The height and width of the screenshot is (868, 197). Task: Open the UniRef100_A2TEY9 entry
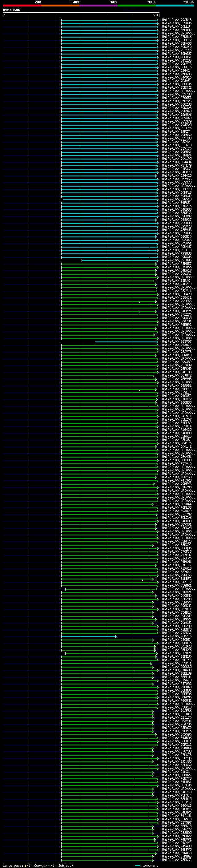[177, 165]
